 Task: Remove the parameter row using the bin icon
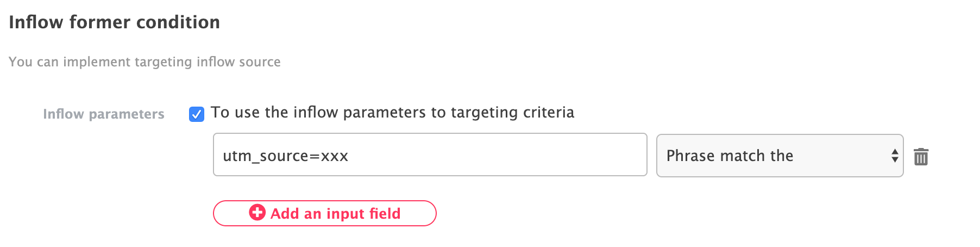click(x=921, y=157)
